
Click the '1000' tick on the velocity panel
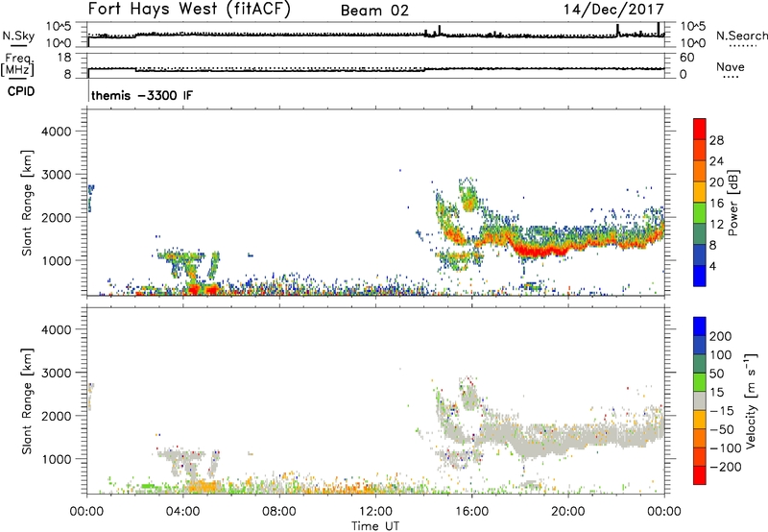pyautogui.click(x=57, y=459)
